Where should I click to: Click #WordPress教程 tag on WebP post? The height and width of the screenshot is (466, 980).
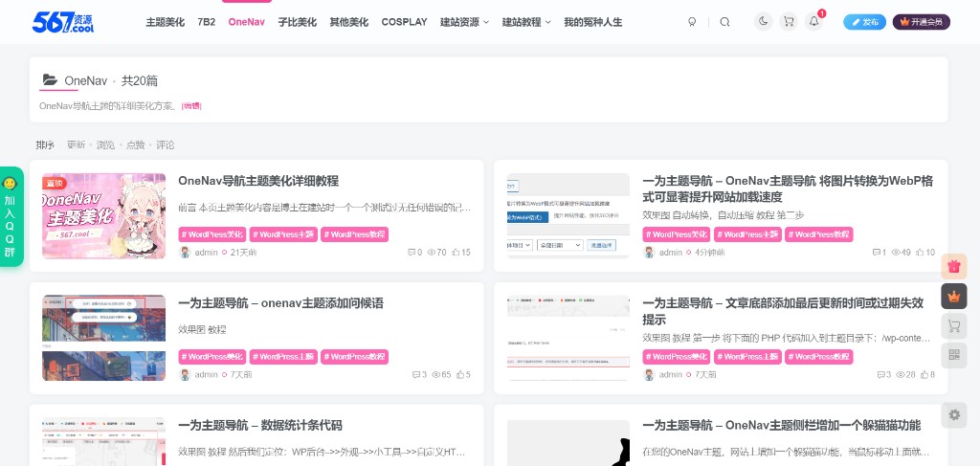click(819, 234)
